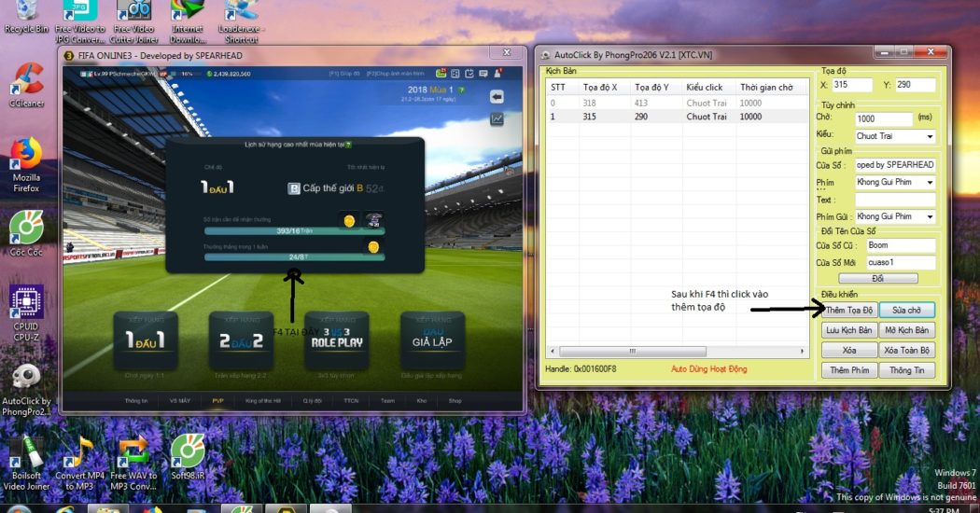Viewport: 980px width, 513px height.
Task: Click the Xóa button
Action: click(848, 350)
